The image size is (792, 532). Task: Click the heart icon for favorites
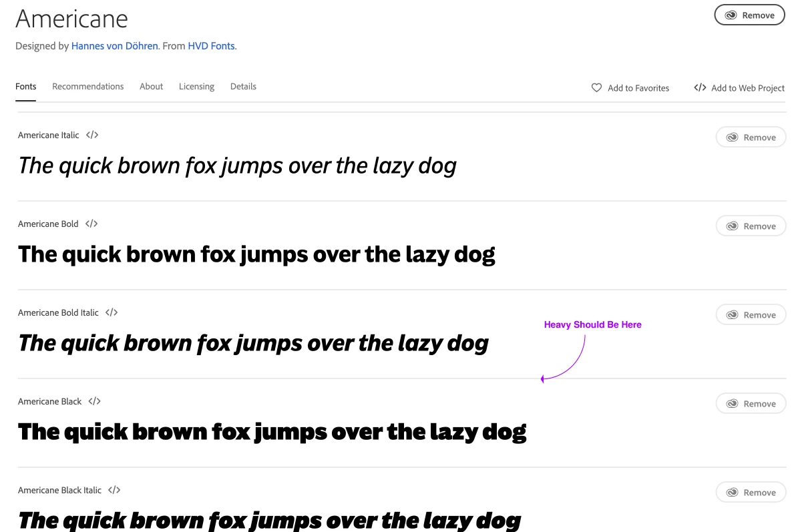596,88
